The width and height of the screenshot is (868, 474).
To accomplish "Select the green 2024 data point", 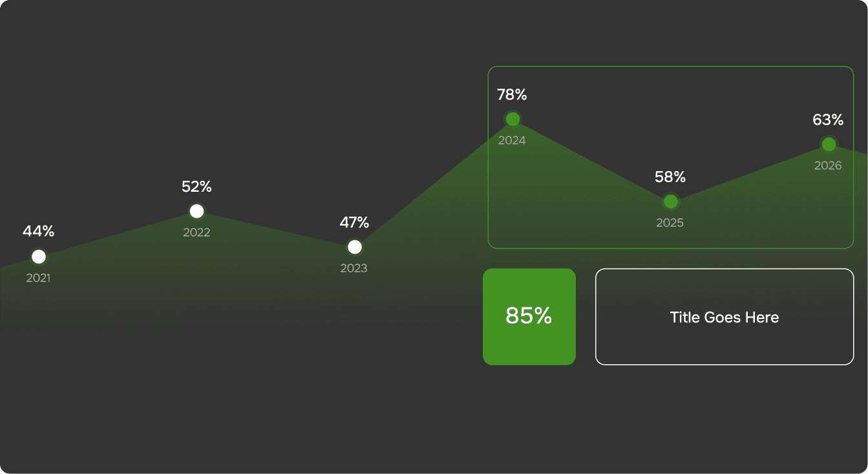I will [513, 119].
